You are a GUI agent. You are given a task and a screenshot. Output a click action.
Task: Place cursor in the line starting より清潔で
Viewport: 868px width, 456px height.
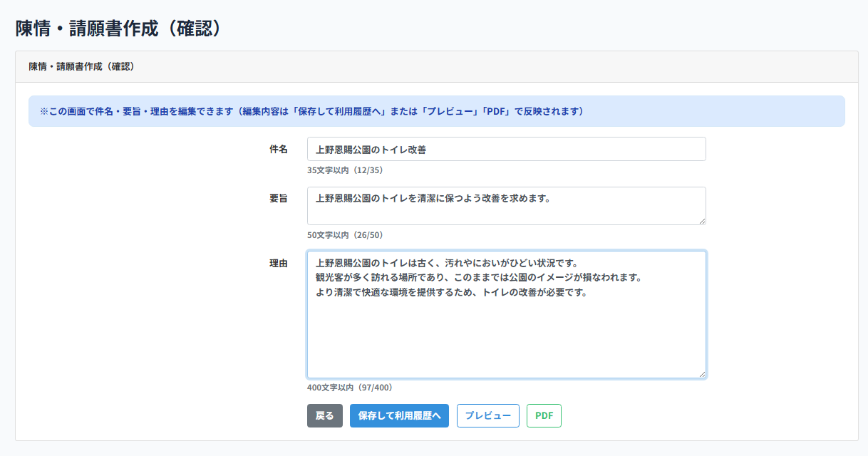click(x=450, y=293)
